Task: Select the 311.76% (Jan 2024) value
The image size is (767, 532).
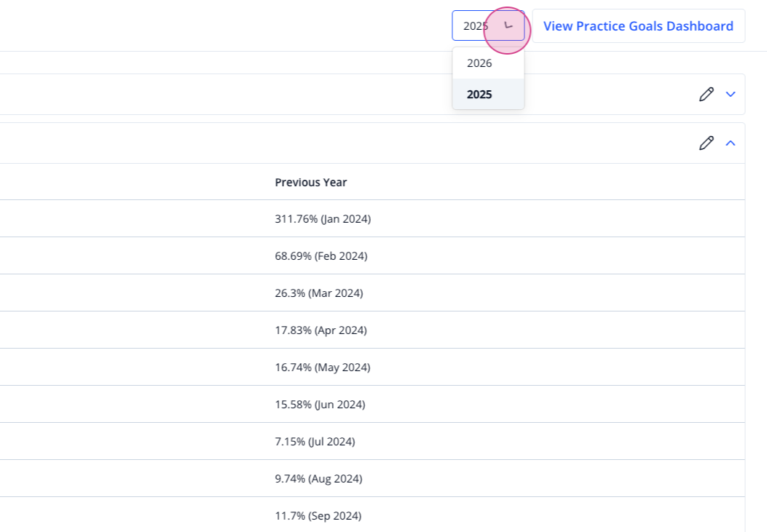Action: point(323,219)
